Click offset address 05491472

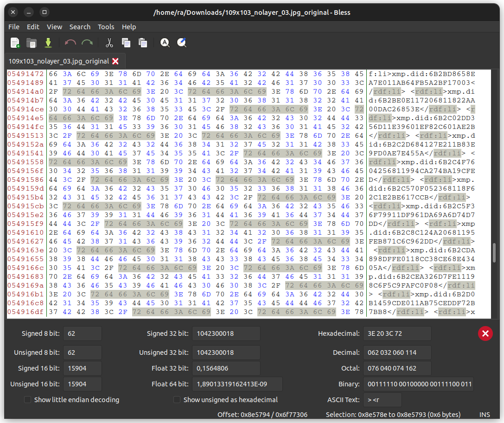(x=26, y=74)
